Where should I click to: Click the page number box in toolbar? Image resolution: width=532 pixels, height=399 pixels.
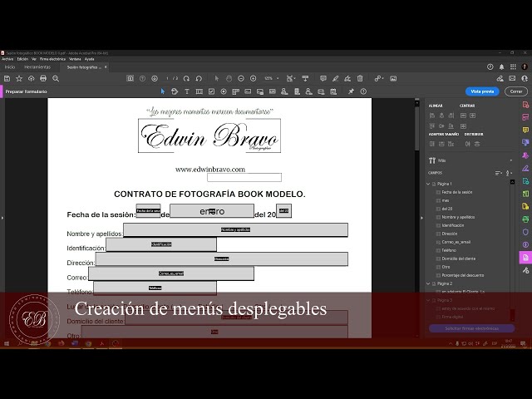coord(167,79)
